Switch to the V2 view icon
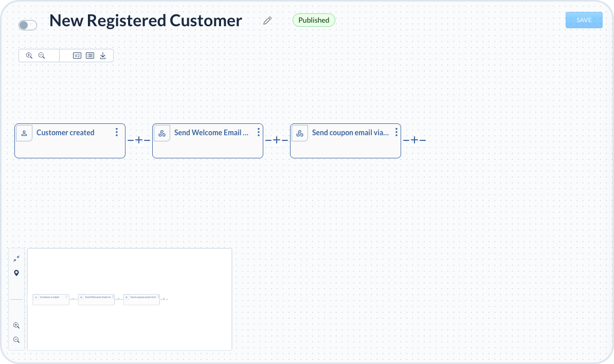Image resolution: width=614 pixels, height=364 pixels. (x=77, y=56)
